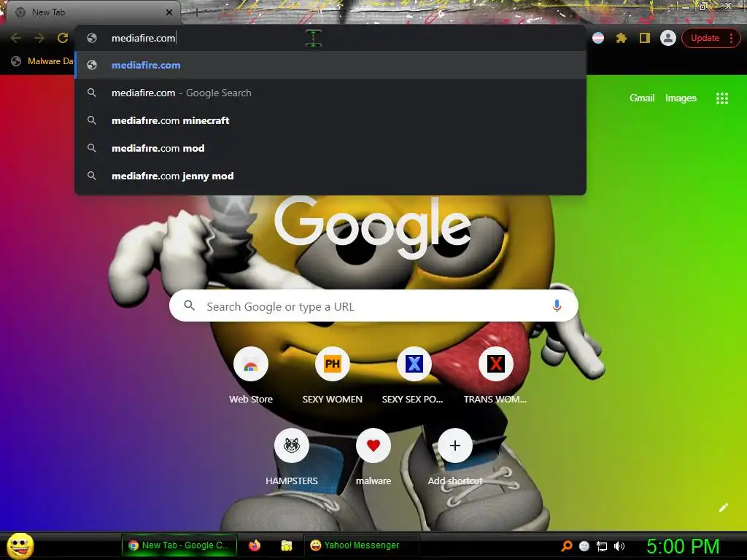Reload the page with the refresh icon

63,38
